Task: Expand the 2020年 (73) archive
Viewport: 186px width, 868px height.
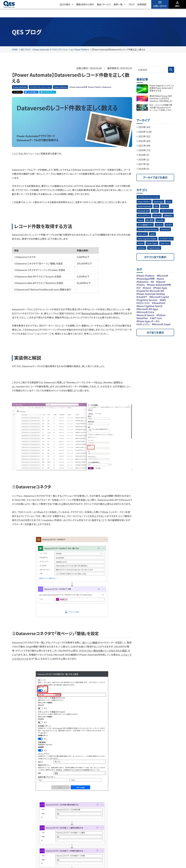Action: coord(143,150)
